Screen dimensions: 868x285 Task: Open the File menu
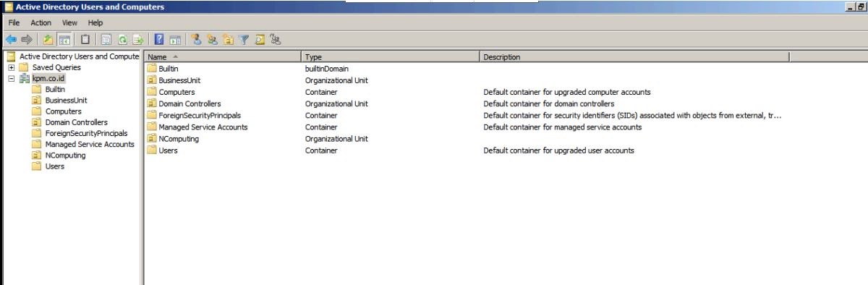coord(14,23)
